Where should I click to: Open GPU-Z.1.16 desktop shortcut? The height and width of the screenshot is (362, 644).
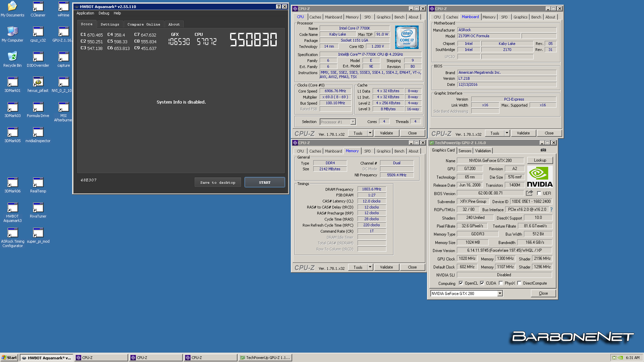(x=63, y=34)
